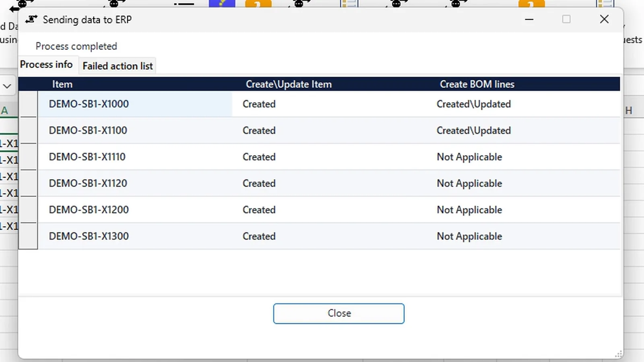Select item DEMO-SB1-X1110 cell
The width and height of the screenshot is (644, 362).
(135, 157)
